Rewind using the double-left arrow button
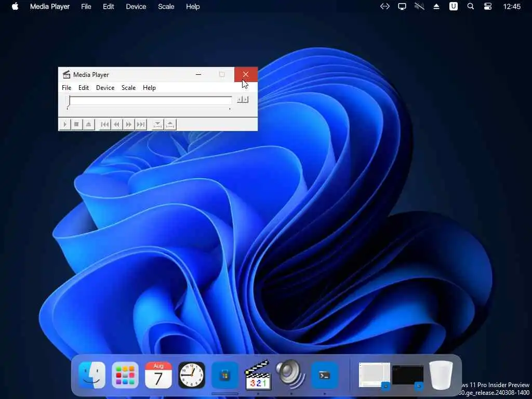Viewport: 532px width, 399px height. pyautogui.click(x=117, y=125)
